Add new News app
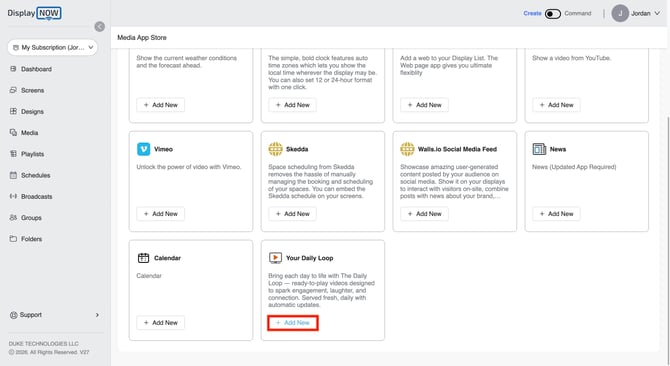670x366 pixels. coord(556,214)
